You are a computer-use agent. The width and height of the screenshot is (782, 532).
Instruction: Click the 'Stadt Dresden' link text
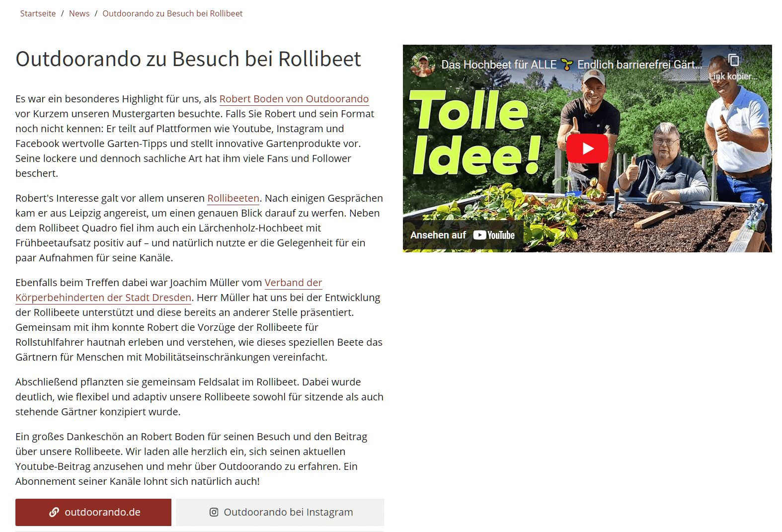158,298
